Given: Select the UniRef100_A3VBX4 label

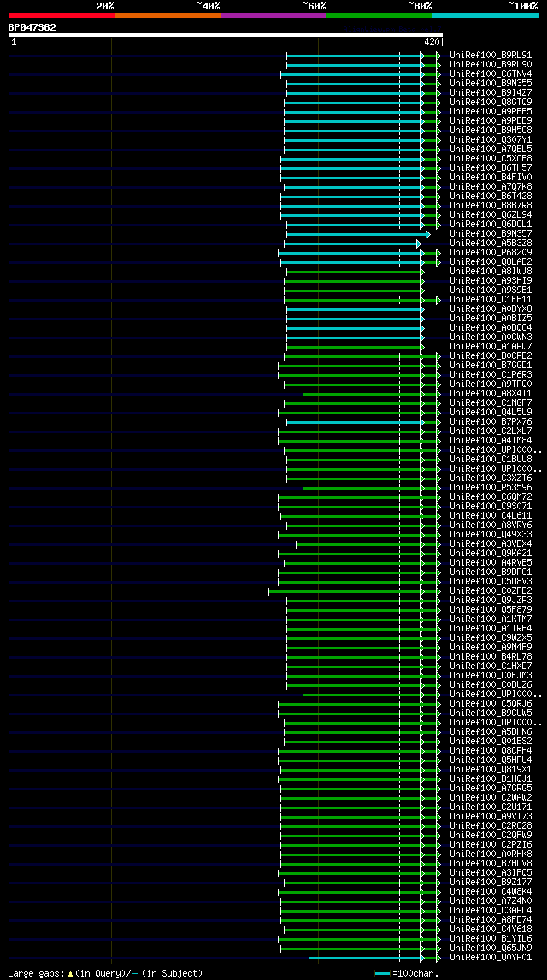Looking at the screenshot, I should tap(491, 543).
